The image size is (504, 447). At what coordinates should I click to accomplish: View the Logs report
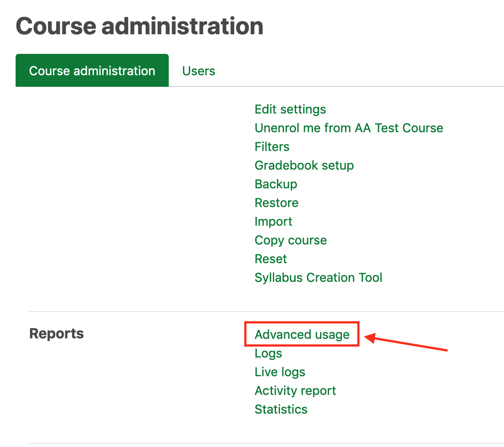coord(268,354)
